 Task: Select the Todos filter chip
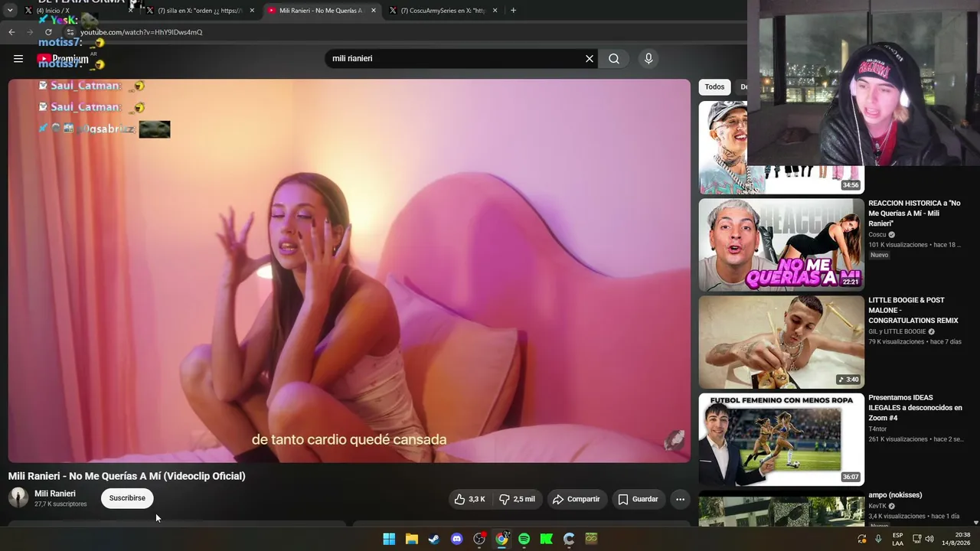(714, 86)
